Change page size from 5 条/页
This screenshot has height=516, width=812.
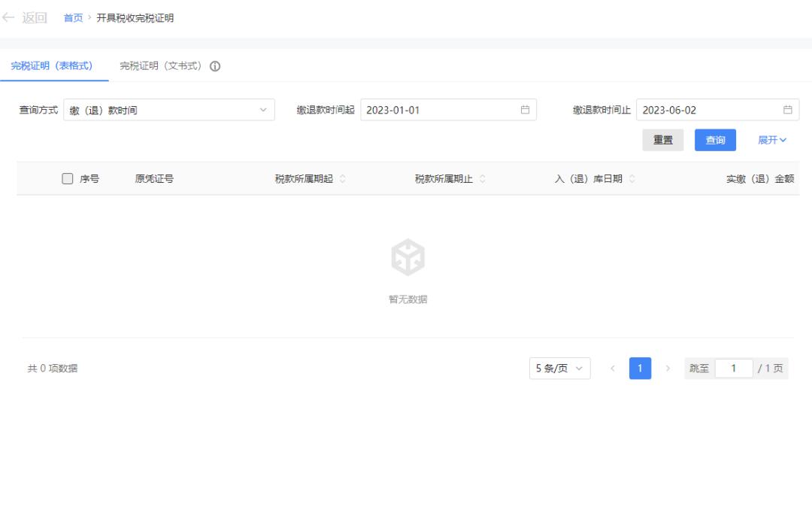pyautogui.click(x=560, y=369)
